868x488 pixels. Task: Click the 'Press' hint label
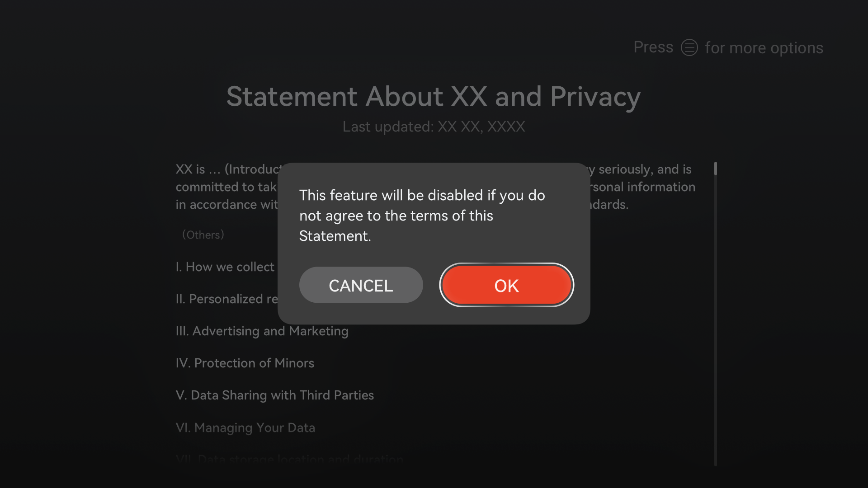(653, 47)
